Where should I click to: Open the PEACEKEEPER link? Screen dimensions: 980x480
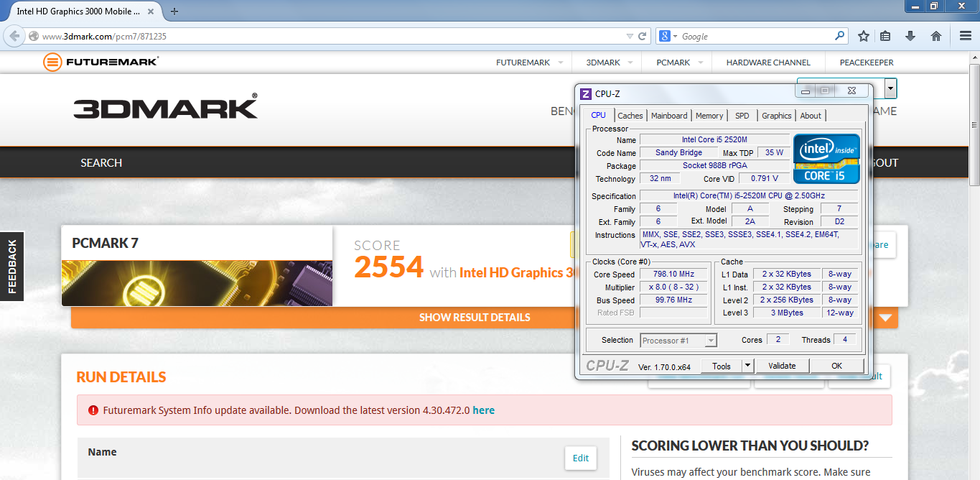(867, 63)
